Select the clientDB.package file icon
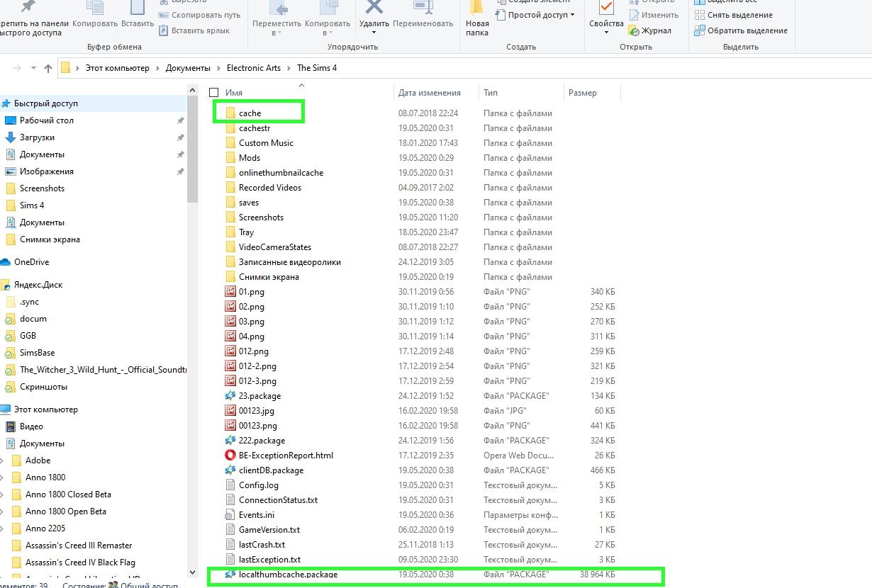Image resolution: width=872 pixels, height=588 pixels. [x=230, y=470]
